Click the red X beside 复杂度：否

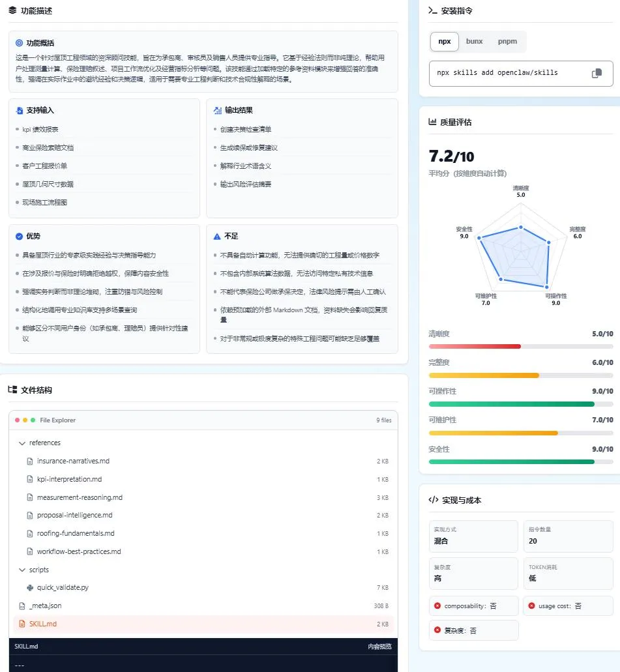(437, 630)
